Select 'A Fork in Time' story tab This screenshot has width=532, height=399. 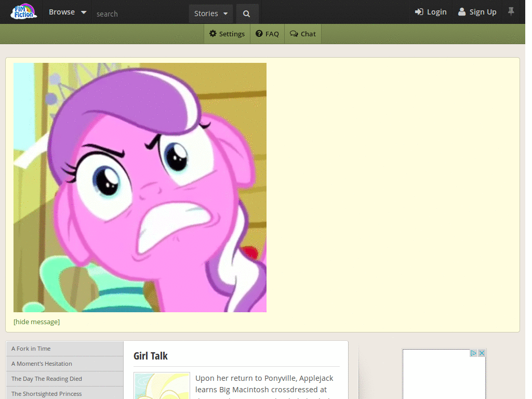pyautogui.click(x=64, y=349)
